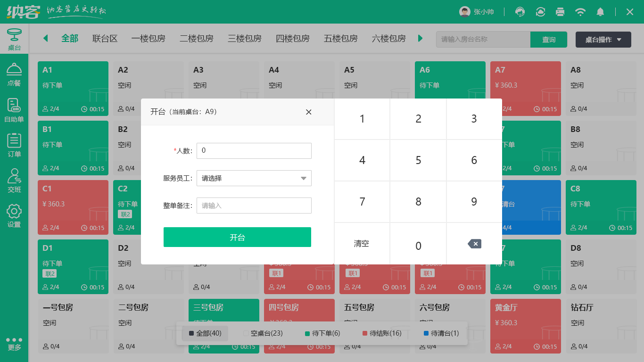Open the 点餐 ordering sidebar icon

[x=14, y=74]
